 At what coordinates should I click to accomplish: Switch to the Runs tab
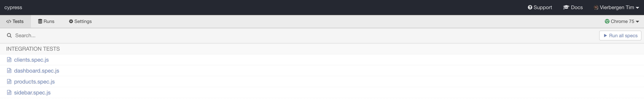point(46,22)
